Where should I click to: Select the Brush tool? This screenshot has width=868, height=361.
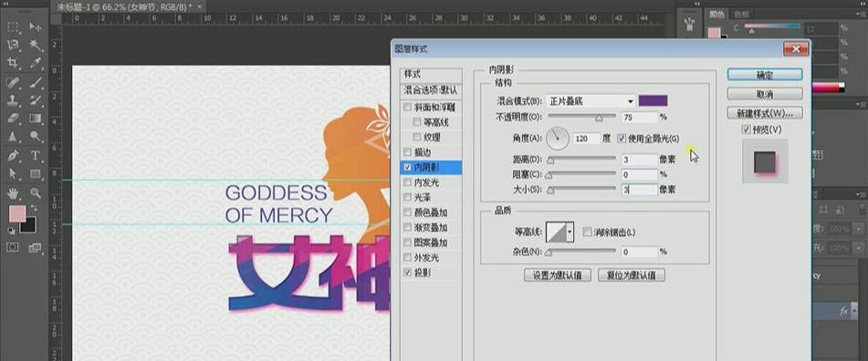click(x=36, y=84)
